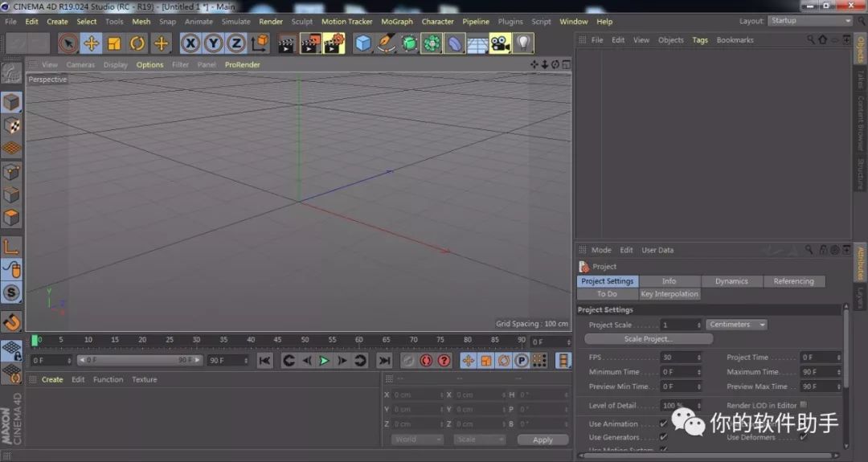Image resolution: width=868 pixels, height=462 pixels.
Task: Open the Layout Startup dropdown
Action: (x=810, y=20)
